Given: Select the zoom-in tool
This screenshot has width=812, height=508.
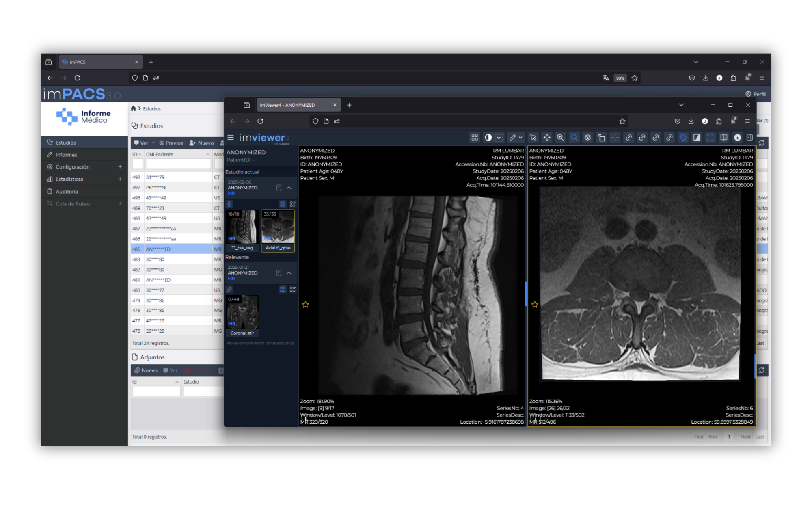Looking at the screenshot, I should (560, 138).
